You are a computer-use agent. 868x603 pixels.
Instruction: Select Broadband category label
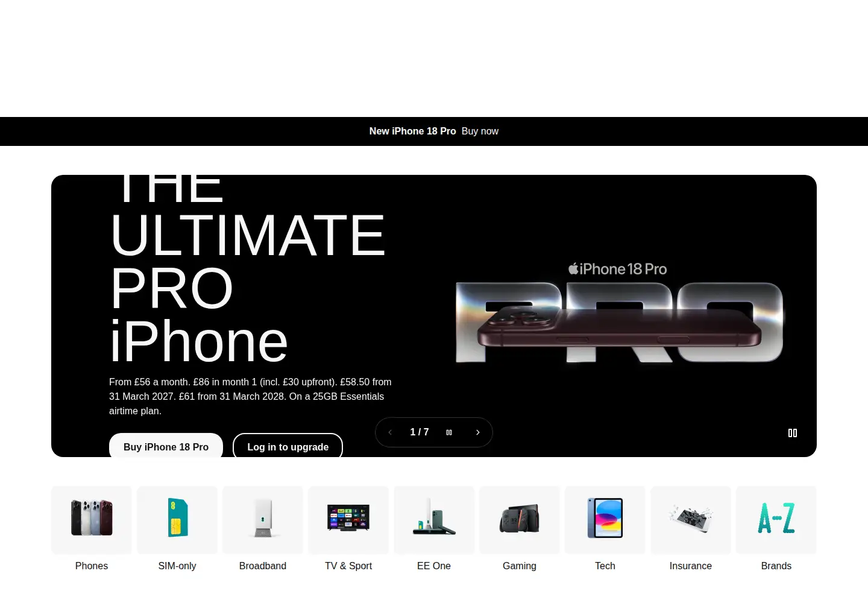(263, 566)
